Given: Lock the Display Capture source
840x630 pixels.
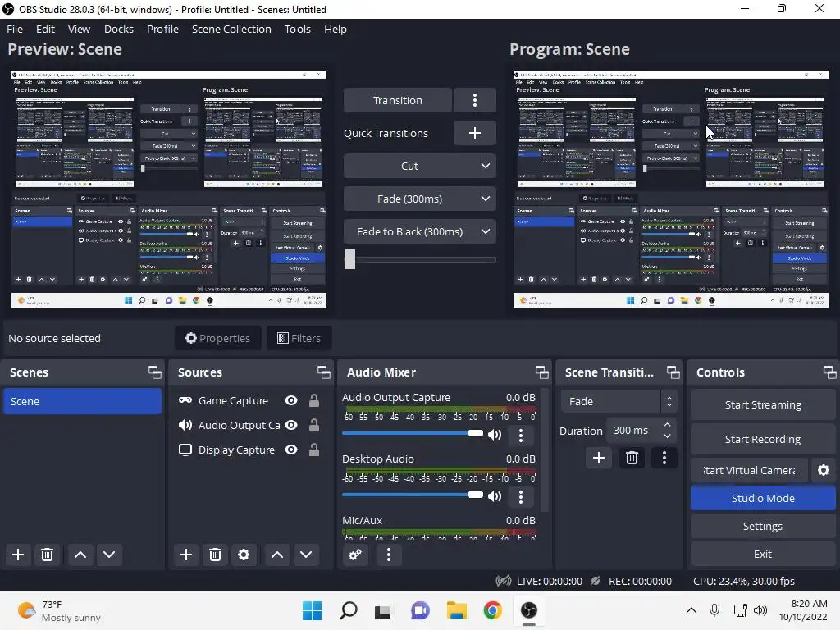Looking at the screenshot, I should pos(314,450).
